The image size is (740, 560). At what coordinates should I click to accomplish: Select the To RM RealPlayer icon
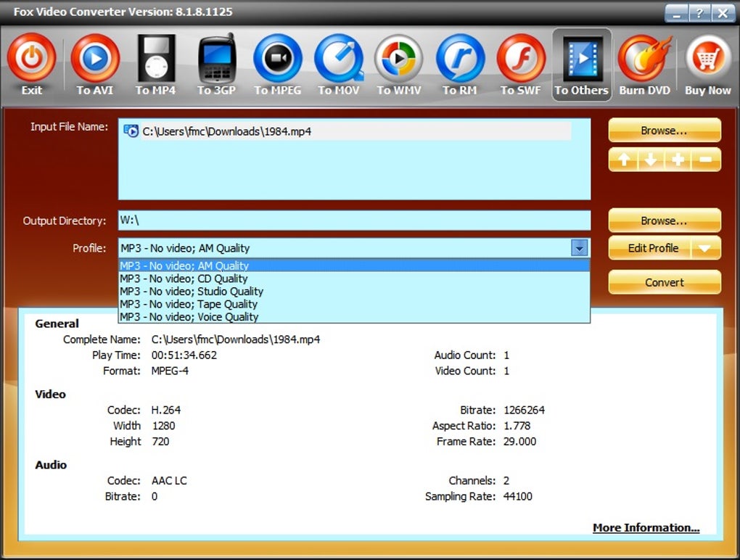pos(460,58)
